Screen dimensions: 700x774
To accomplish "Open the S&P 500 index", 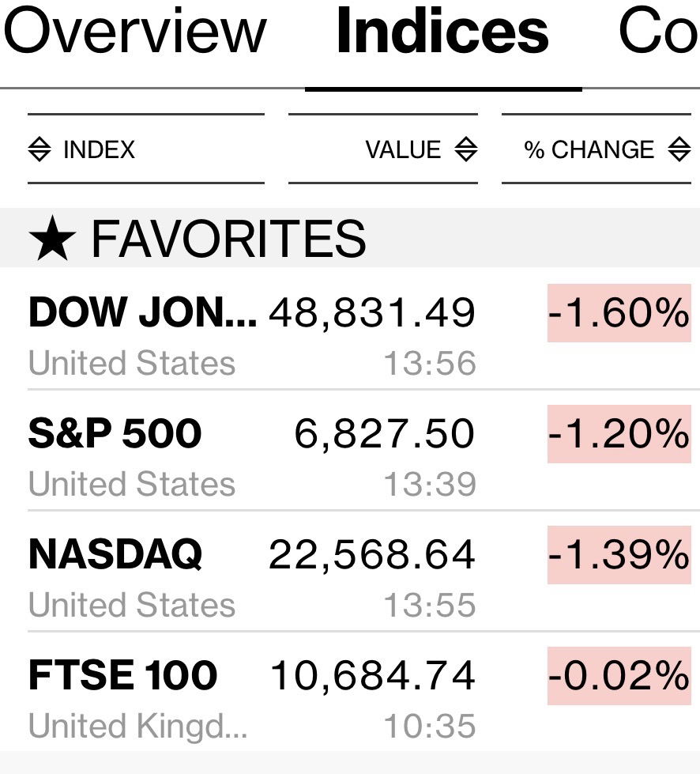I will 115,434.
